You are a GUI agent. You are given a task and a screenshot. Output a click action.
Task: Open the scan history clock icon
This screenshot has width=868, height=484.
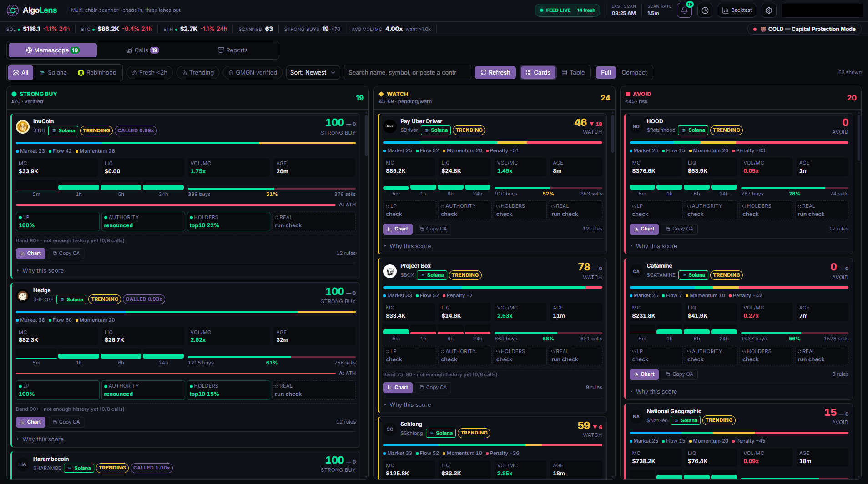[x=705, y=10]
